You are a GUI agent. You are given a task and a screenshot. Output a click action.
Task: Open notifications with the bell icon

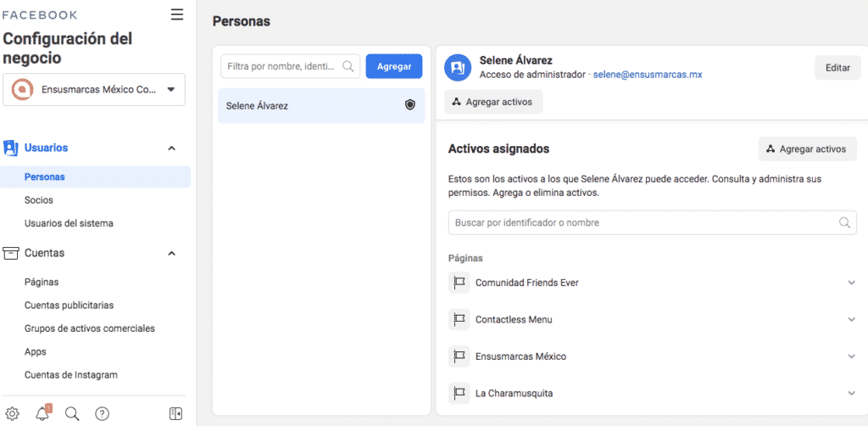coord(42,413)
